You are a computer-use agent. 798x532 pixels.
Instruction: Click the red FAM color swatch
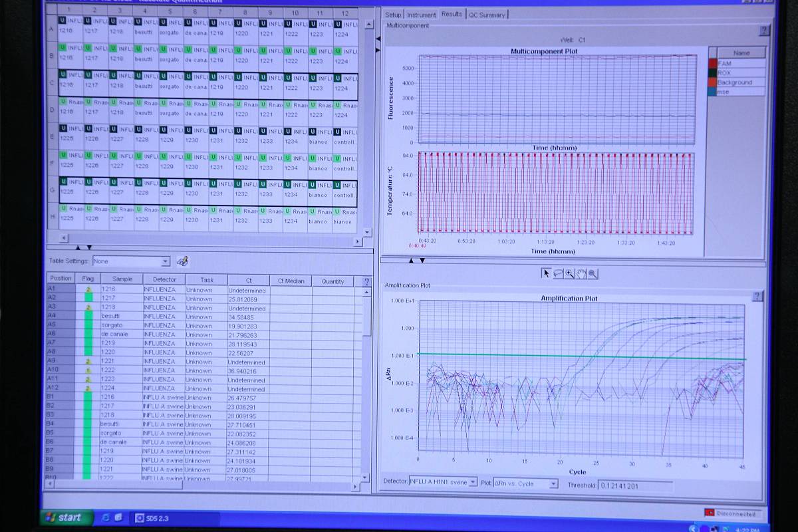713,63
